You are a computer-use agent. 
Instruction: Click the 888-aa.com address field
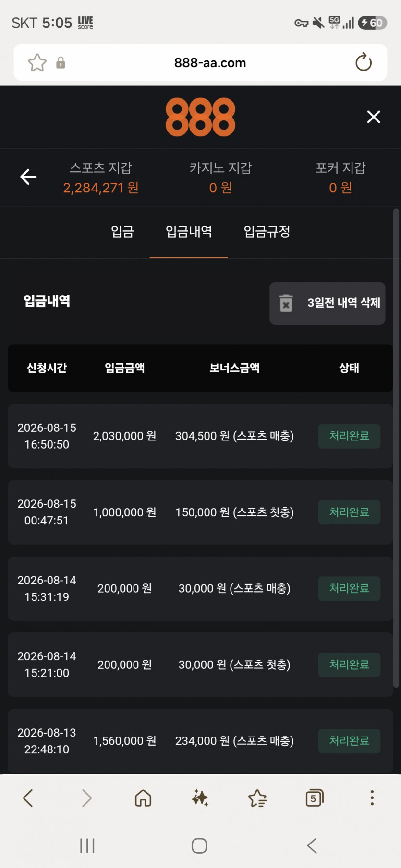point(210,63)
